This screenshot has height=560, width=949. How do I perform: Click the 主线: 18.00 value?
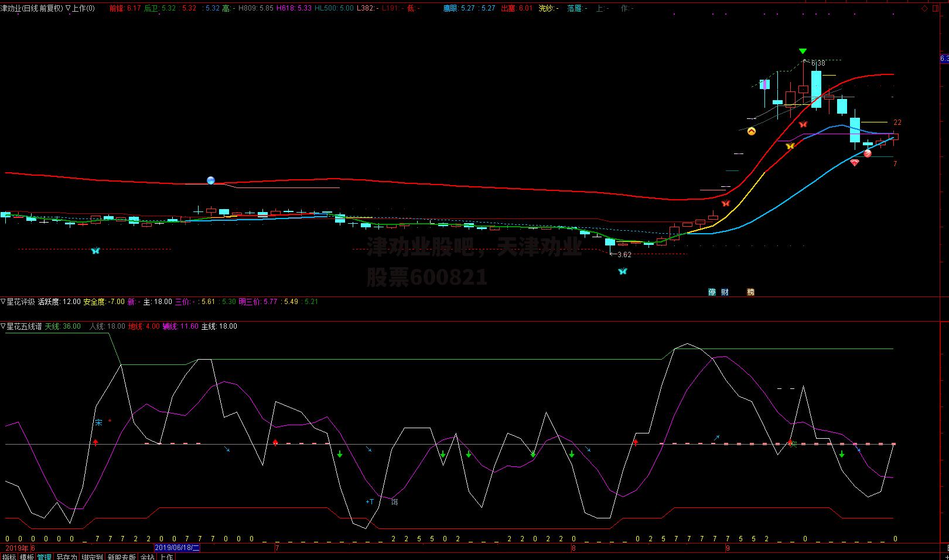click(x=219, y=326)
